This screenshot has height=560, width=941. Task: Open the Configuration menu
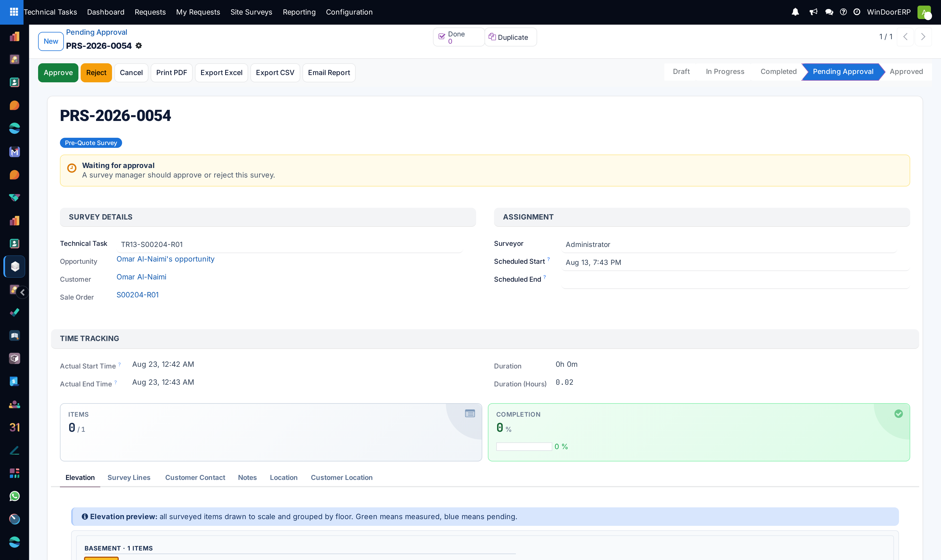coord(349,12)
